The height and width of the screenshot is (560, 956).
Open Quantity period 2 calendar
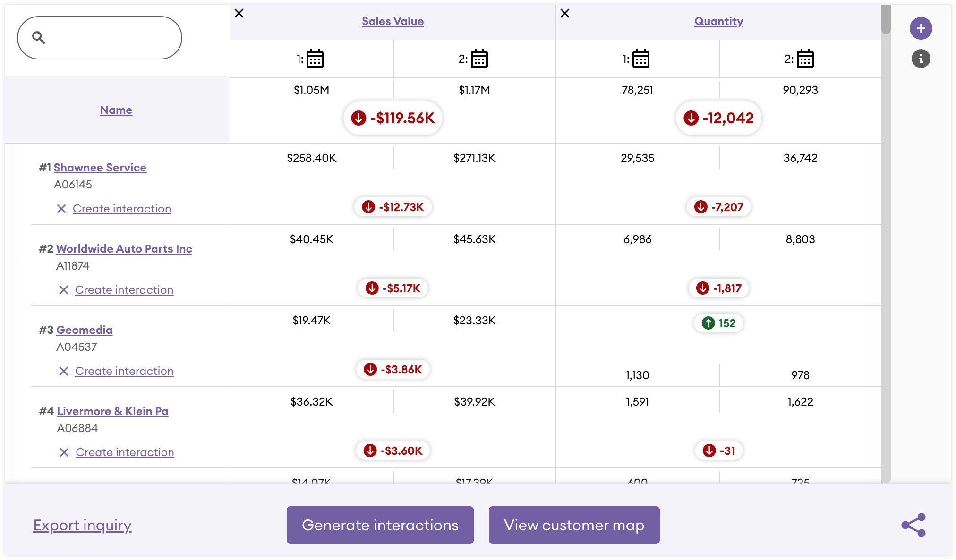(x=805, y=59)
